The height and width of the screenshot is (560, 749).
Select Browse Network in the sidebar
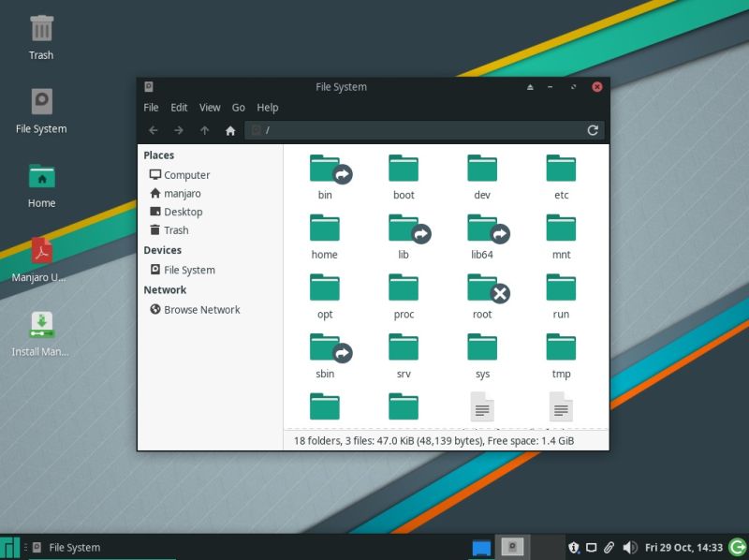201,309
